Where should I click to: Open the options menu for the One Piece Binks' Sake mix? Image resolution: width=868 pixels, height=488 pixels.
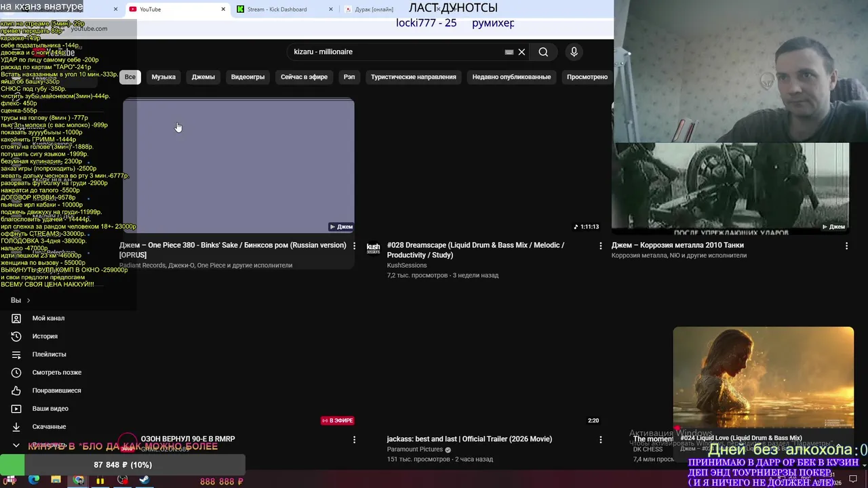coord(354,246)
